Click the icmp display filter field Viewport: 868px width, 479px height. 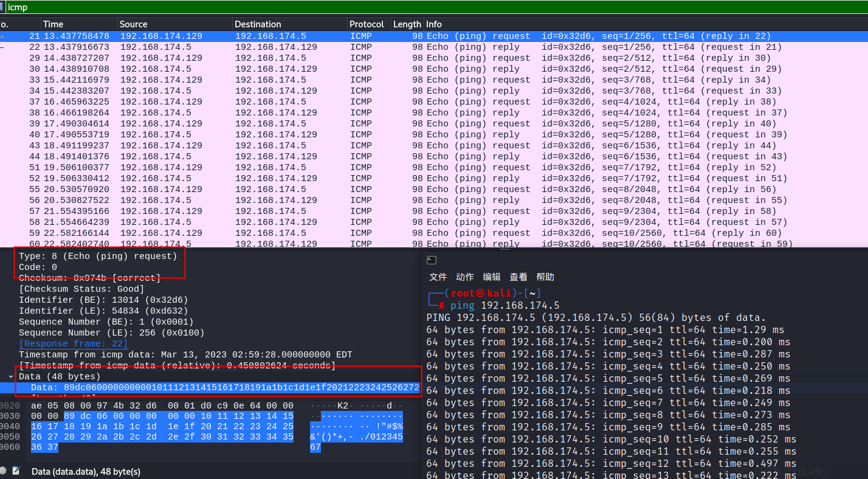click(436, 7)
